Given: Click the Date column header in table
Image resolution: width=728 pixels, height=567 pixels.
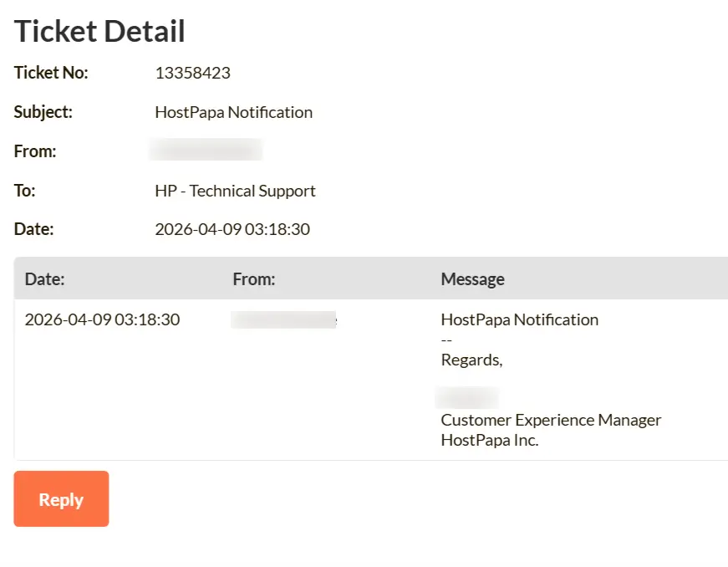Looking at the screenshot, I should (x=45, y=279).
